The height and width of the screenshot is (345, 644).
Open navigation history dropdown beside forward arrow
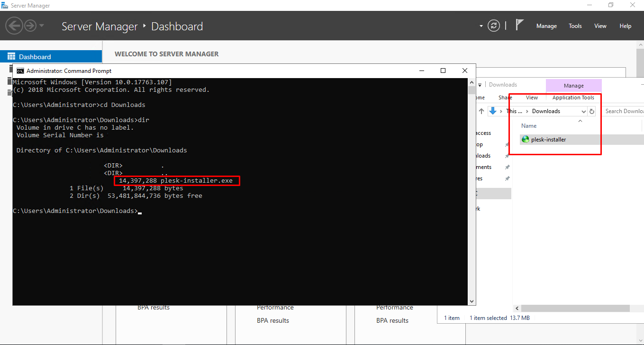(x=42, y=26)
